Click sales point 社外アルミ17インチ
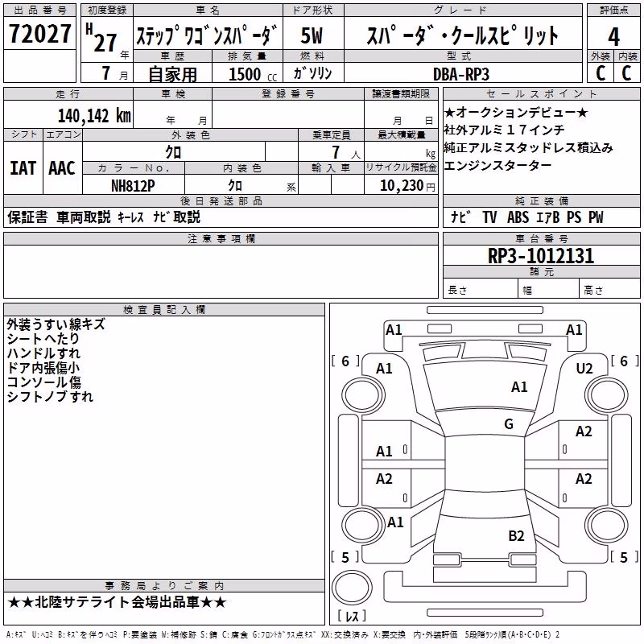This screenshot has height=644, width=644. tap(505, 130)
